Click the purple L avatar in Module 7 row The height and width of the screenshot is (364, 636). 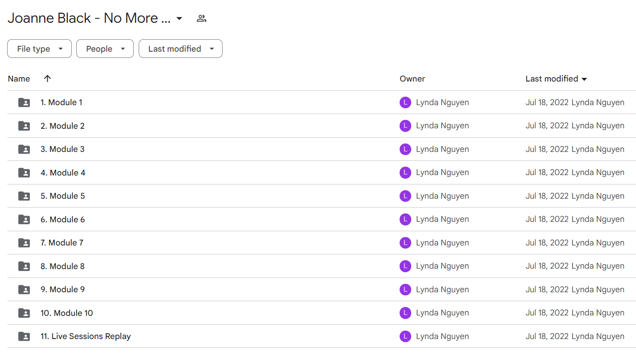tap(405, 243)
